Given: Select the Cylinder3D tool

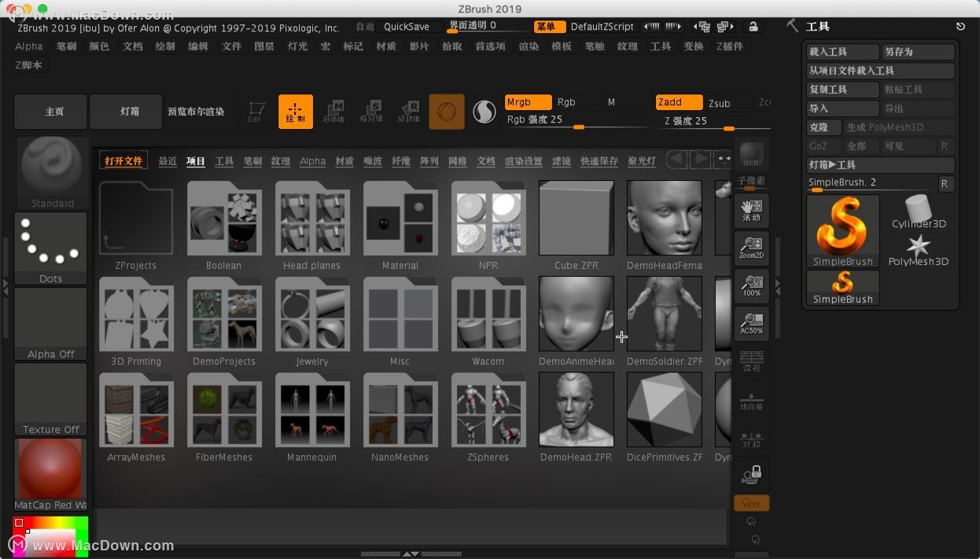Looking at the screenshot, I should [x=919, y=212].
